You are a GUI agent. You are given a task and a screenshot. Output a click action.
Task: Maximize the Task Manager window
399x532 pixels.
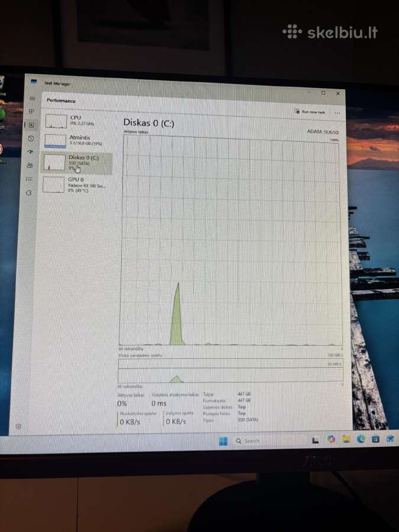coord(323,93)
